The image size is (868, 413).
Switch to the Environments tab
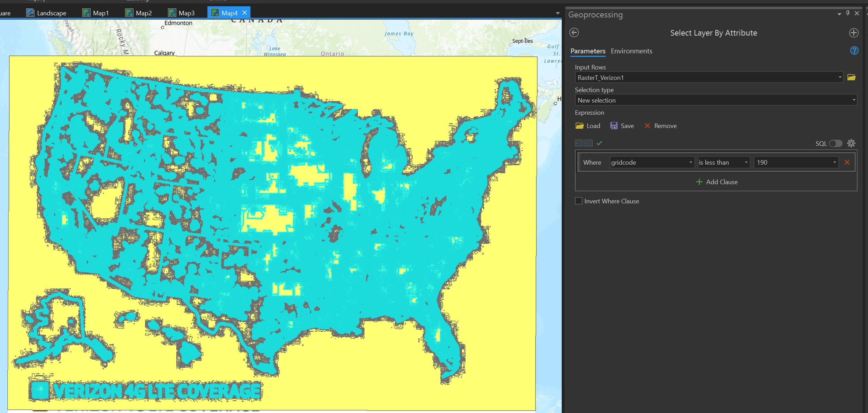(631, 51)
